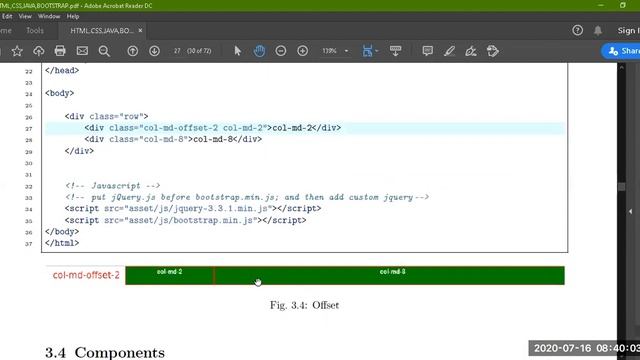Image resolution: width=640 pixels, height=360 pixels.
Task: Click the bootstrap.min.js script line
Action: tap(185, 220)
